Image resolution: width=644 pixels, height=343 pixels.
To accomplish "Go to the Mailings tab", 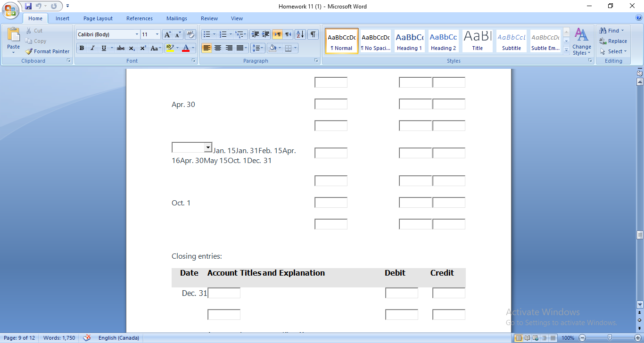I will 177,18.
